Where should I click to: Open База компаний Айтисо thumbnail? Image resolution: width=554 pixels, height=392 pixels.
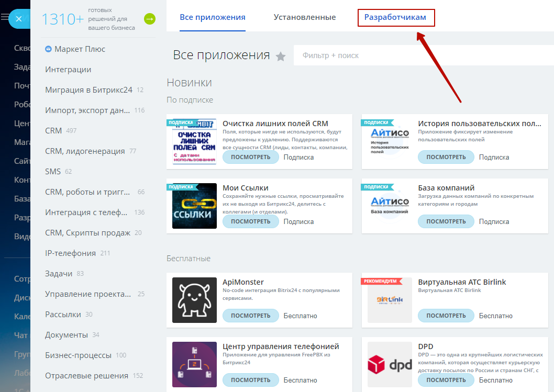coord(390,206)
